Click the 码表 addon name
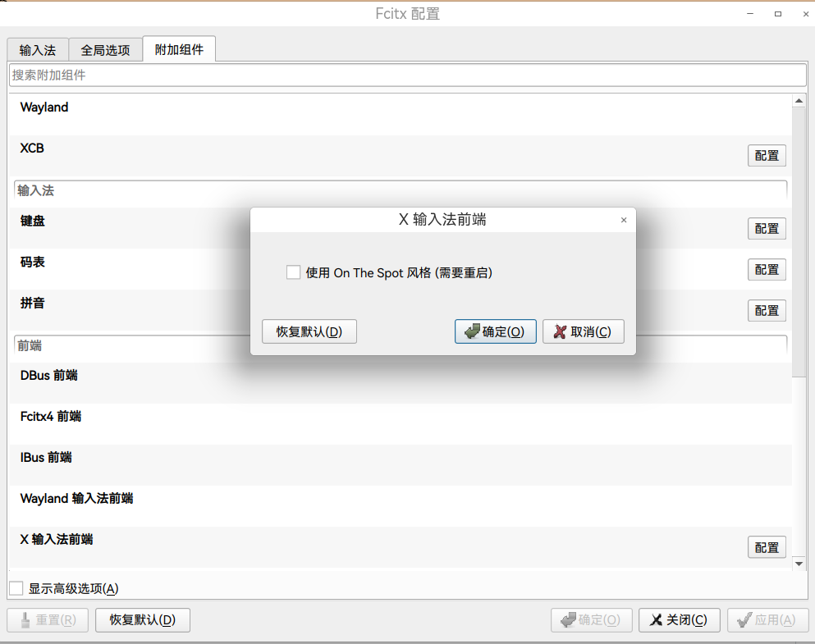815x644 pixels. (32, 262)
